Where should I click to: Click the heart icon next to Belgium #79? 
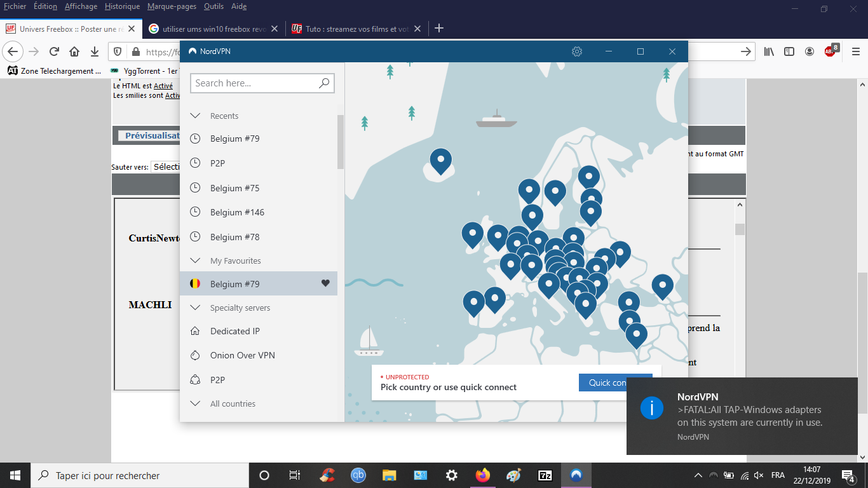point(325,283)
